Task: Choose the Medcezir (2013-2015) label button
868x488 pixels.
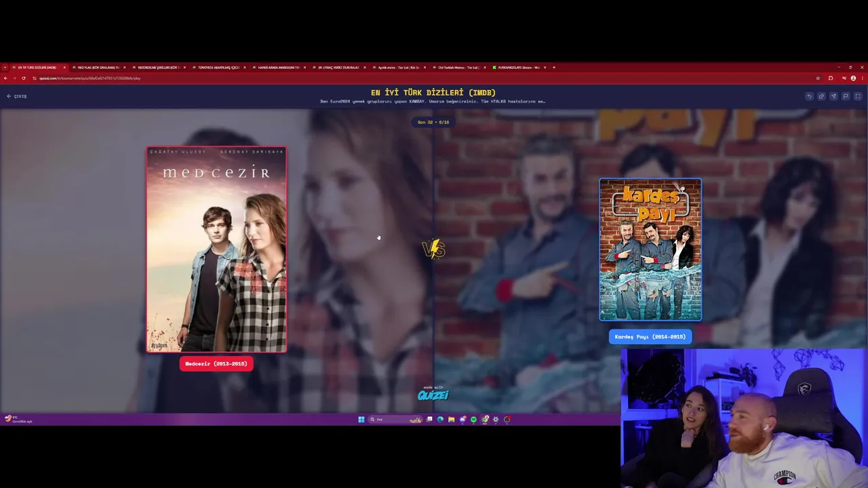Action: click(216, 364)
